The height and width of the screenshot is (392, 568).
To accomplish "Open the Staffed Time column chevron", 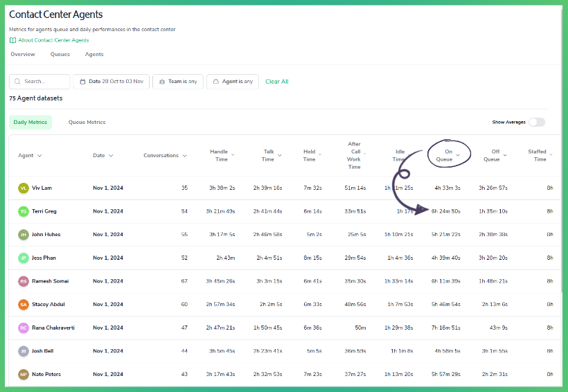I will 551,154.
